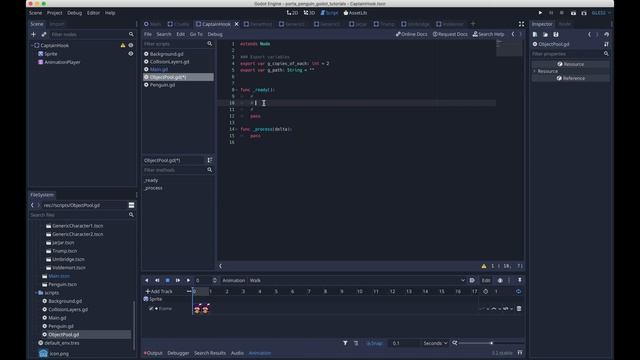Image resolution: width=640 pixels, height=360 pixels.
Task: Adjust the animation timeline zoom slider
Action: pos(491,343)
